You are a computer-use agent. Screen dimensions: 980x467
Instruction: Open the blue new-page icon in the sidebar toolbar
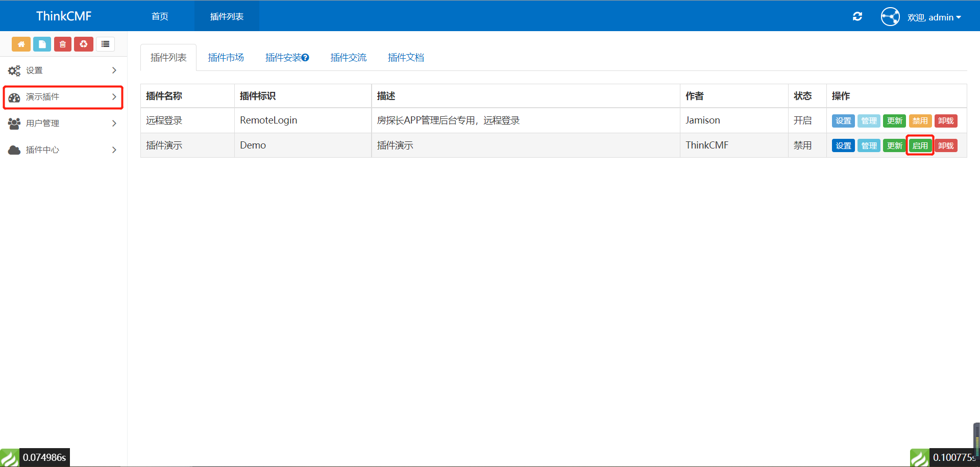point(42,44)
